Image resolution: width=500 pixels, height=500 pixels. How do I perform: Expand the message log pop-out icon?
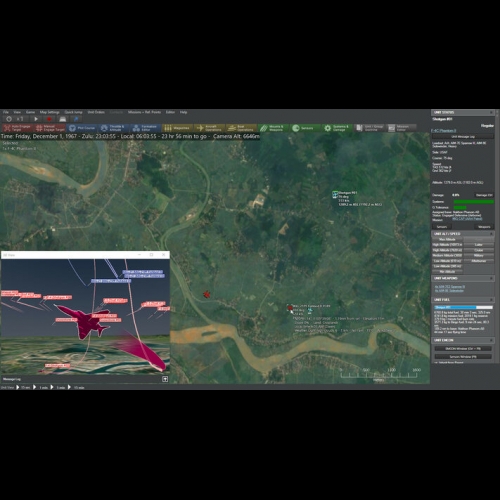165,379
